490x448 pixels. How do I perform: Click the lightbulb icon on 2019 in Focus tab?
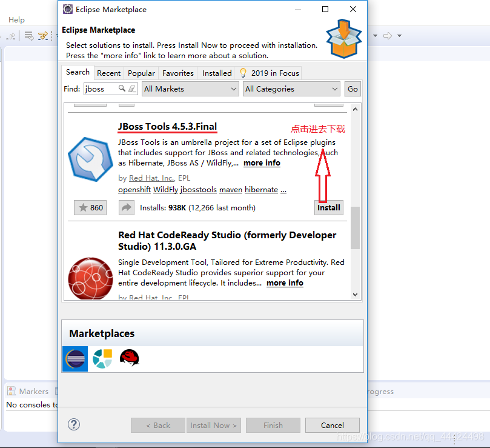243,73
